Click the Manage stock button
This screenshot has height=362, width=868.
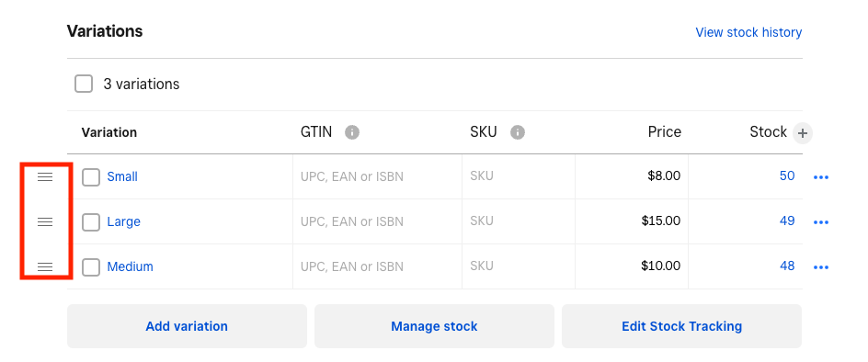pyautogui.click(x=434, y=326)
